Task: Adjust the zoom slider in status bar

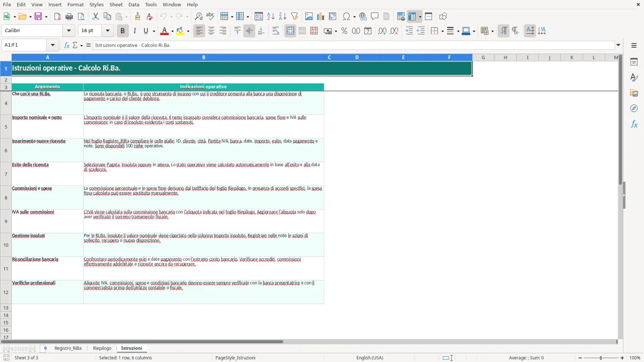Action: tap(601, 358)
